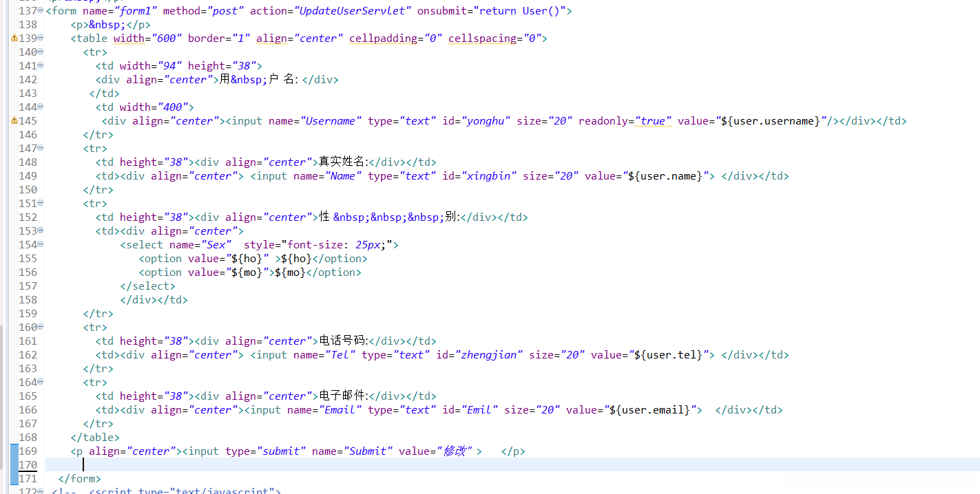Click the id value "zhengjian"

pos(488,355)
